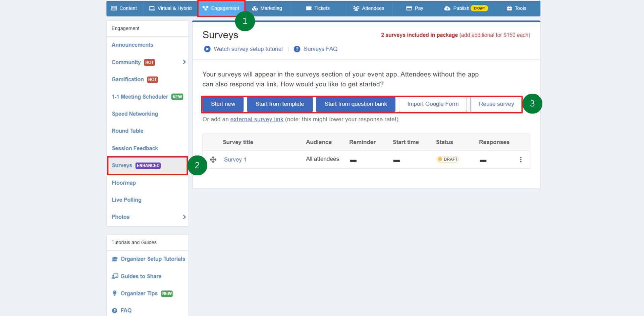The image size is (644, 316).
Task: Click the drag handle icon next to Survey 1
Action: coord(213,160)
